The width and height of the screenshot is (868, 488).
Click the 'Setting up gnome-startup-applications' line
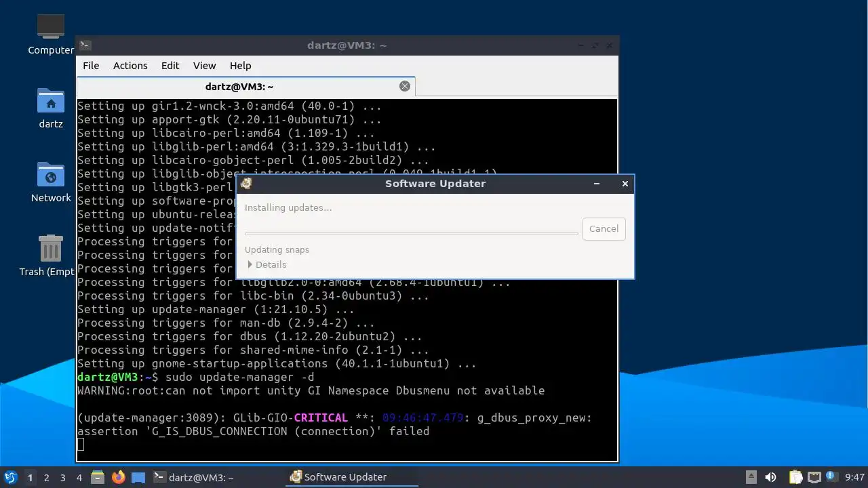277,363
